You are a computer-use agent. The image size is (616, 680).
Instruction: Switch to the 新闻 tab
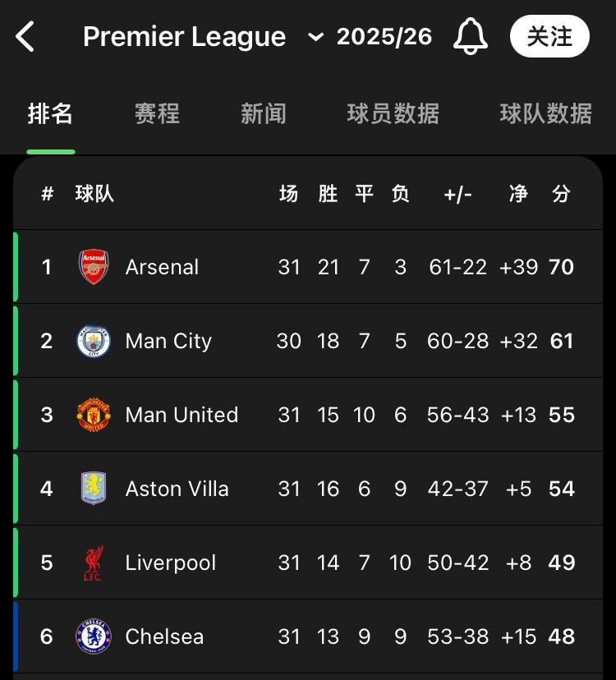point(264,113)
